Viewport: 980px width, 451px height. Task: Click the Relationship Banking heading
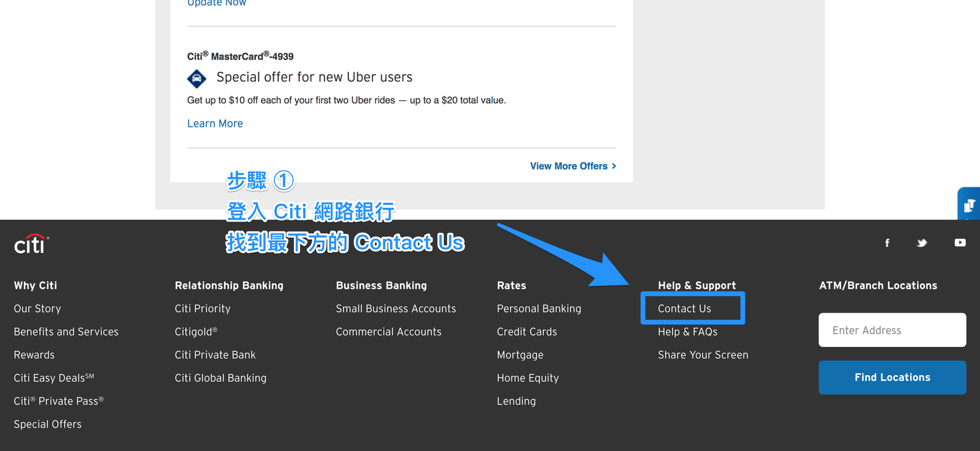click(229, 285)
